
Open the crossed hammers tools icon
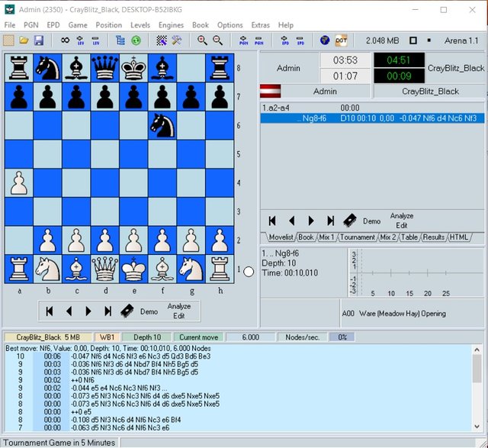click(x=176, y=40)
